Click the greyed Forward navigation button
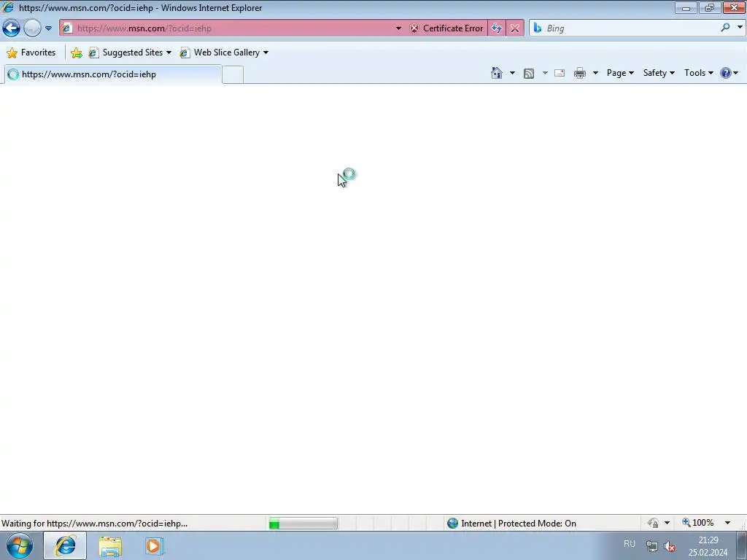Screen dimensions: 747x560 (32, 28)
